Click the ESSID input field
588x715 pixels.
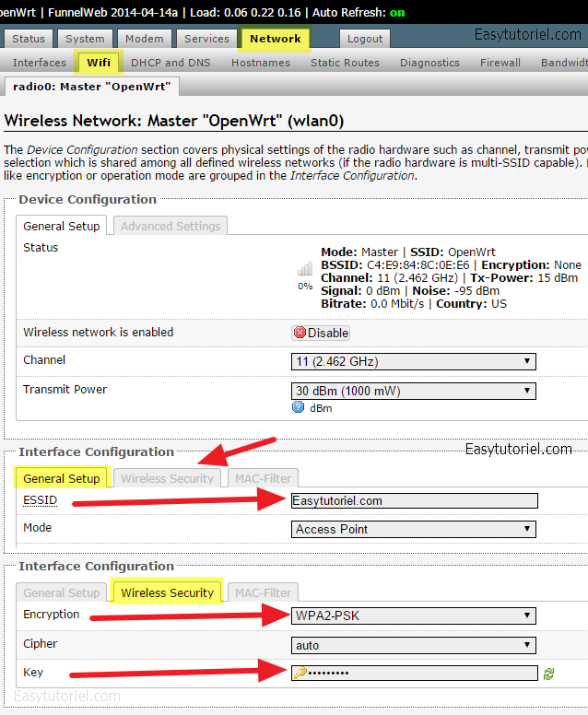414,500
